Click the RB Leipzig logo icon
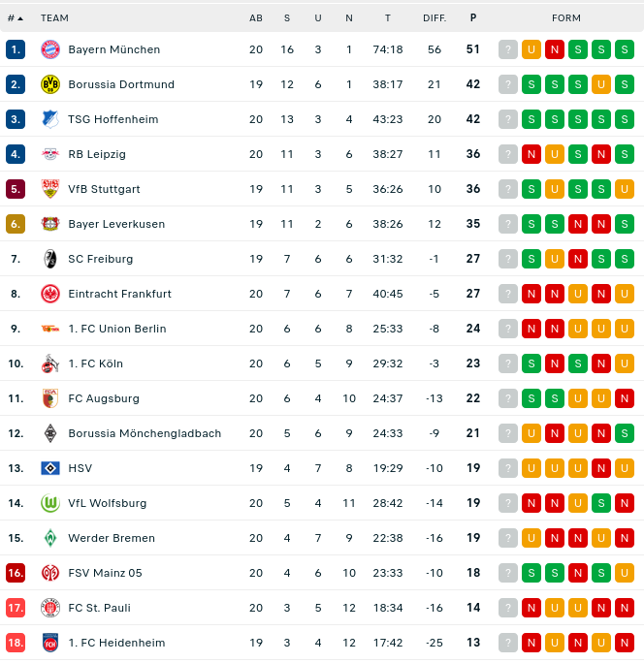The height and width of the screenshot is (663, 644). pyautogui.click(x=50, y=154)
